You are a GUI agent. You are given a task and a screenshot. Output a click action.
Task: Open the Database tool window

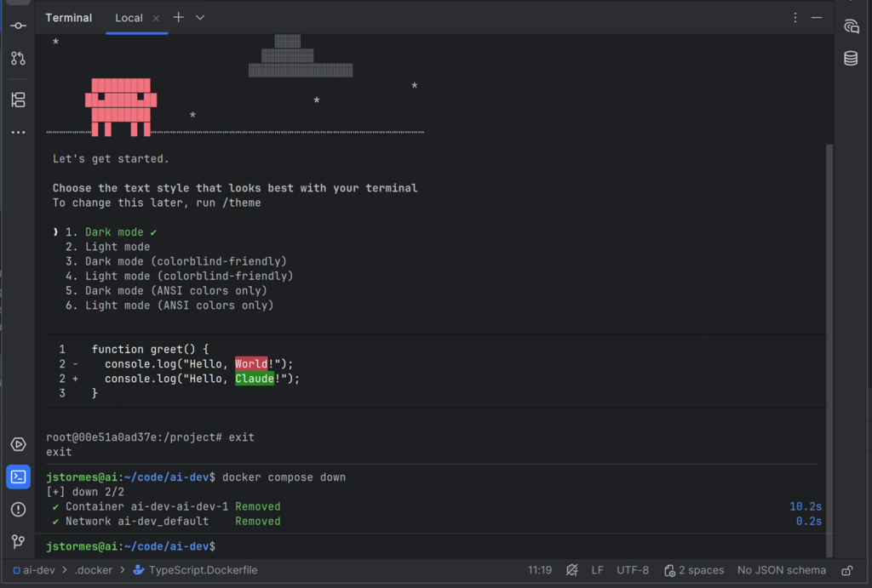[x=850, y=59]
